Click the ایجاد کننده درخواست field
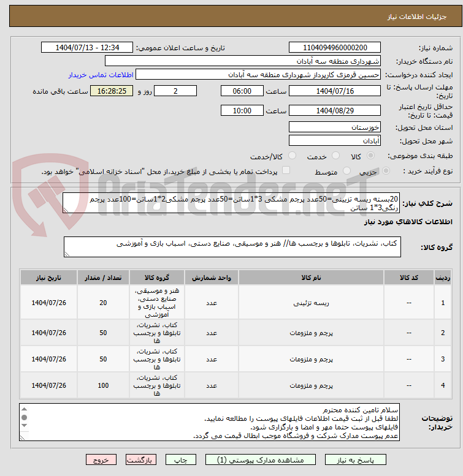463x476 pixels. click(x=258, y=75)
